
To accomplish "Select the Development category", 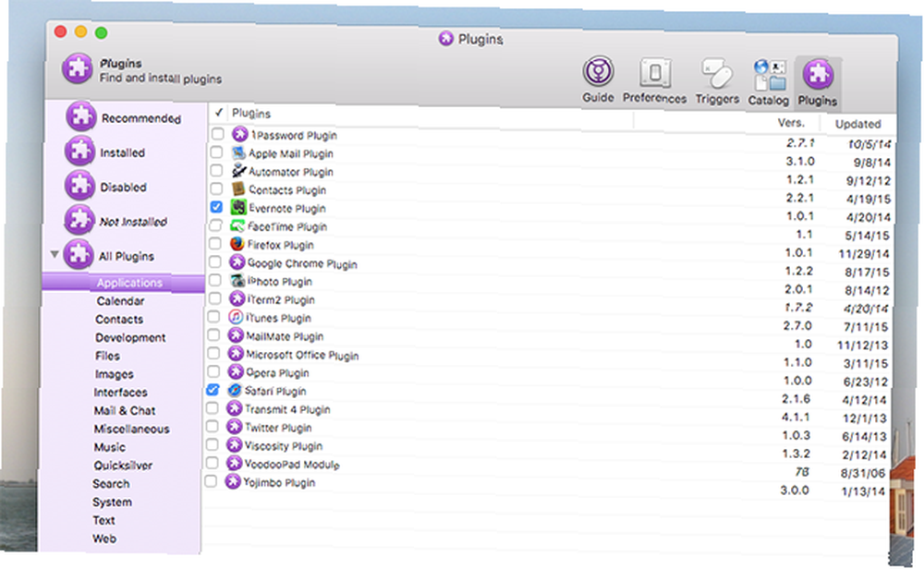I will point(130,337).
